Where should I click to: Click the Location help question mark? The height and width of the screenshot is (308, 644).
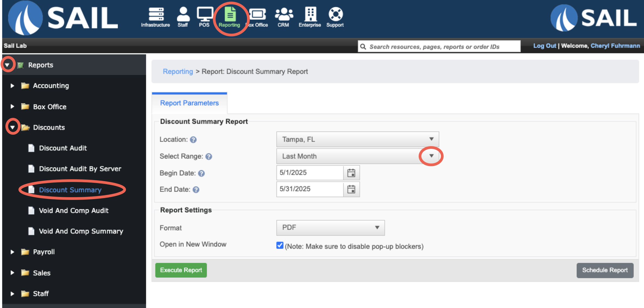coord(193,140)
